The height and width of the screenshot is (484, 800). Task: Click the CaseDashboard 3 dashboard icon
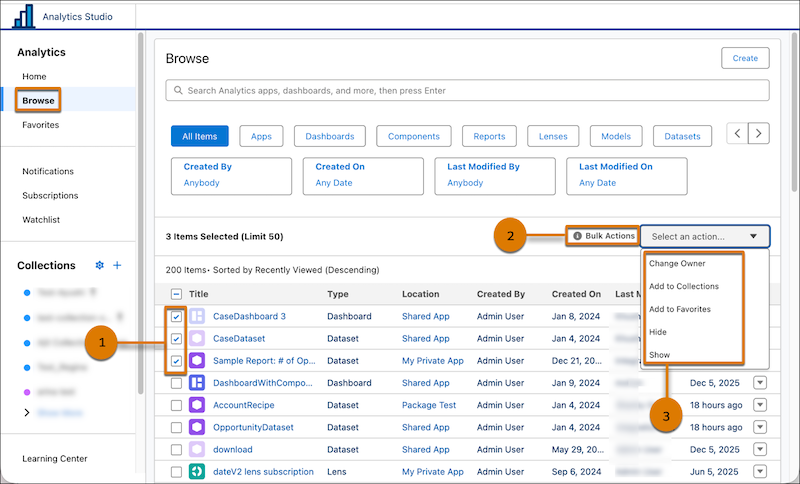197,316
